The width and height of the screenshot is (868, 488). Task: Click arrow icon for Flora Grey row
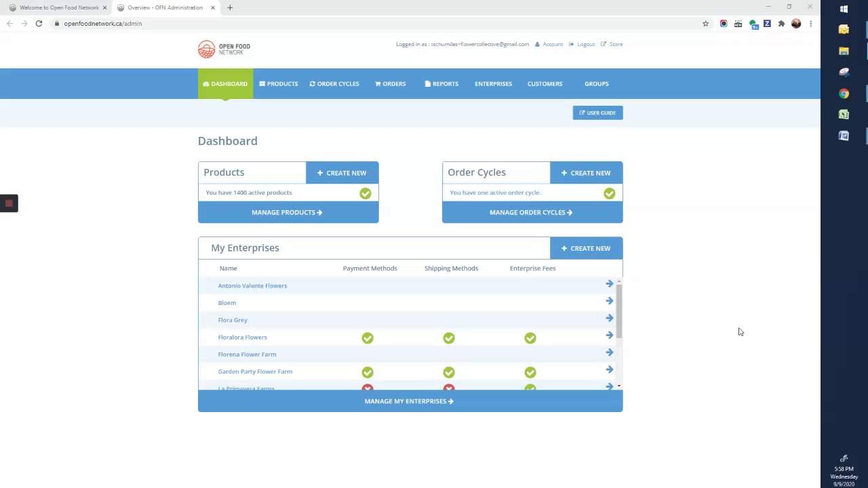(609, 318)
